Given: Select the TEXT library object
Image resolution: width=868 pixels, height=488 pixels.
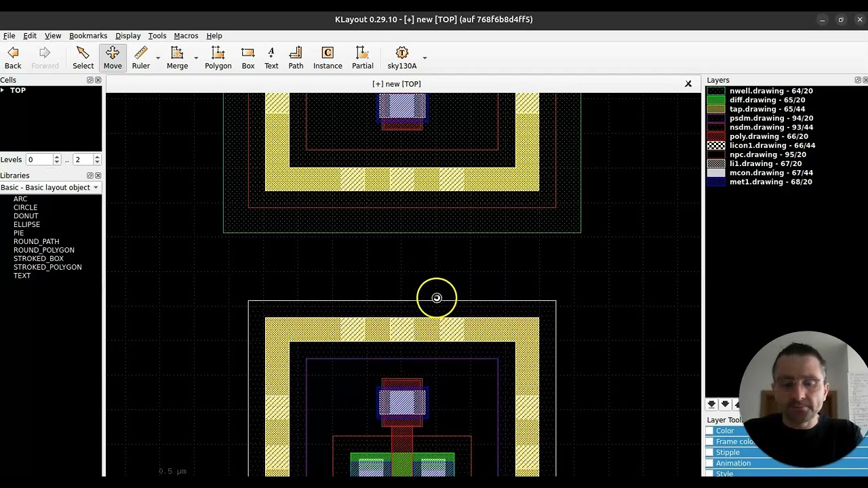Looking at the screenshot, I should coord(22,276).
